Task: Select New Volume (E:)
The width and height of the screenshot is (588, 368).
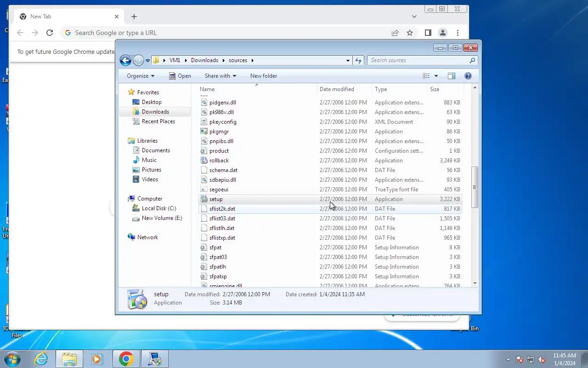Action: 162,218
